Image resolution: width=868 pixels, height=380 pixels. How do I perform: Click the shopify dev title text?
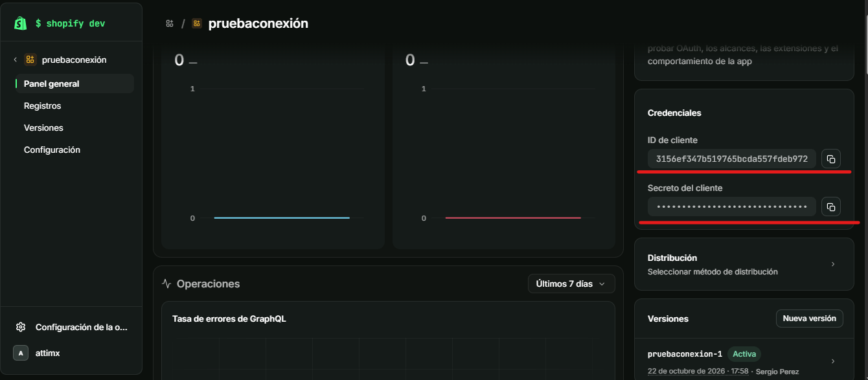click(70, 23)
